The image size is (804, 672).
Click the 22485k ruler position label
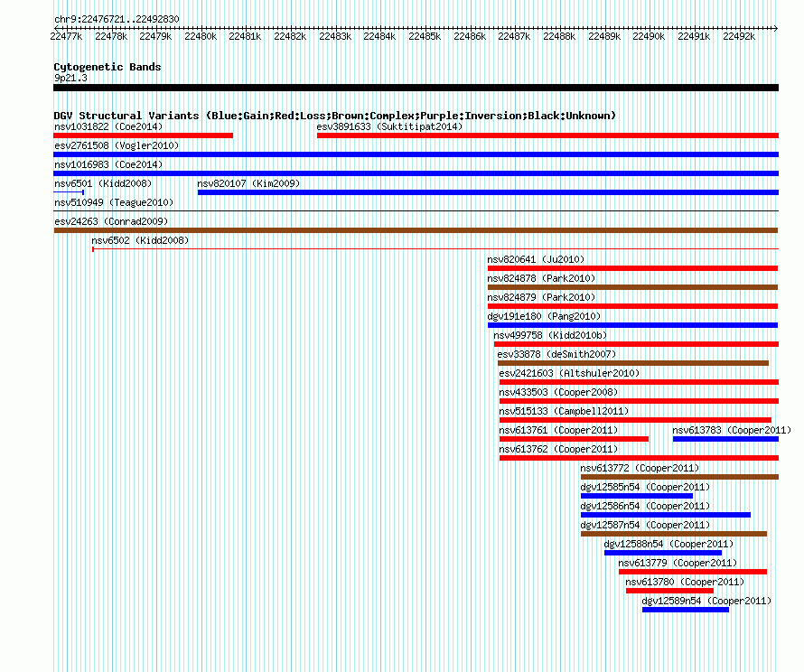[425, 36]
